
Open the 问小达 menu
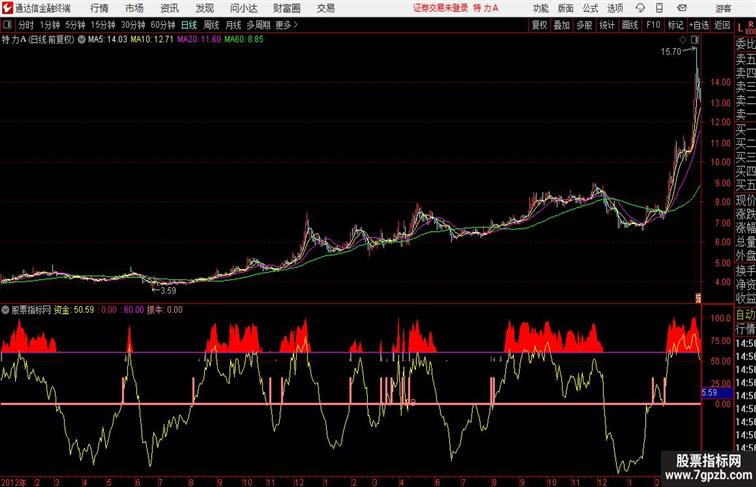[x=243, y=8]
